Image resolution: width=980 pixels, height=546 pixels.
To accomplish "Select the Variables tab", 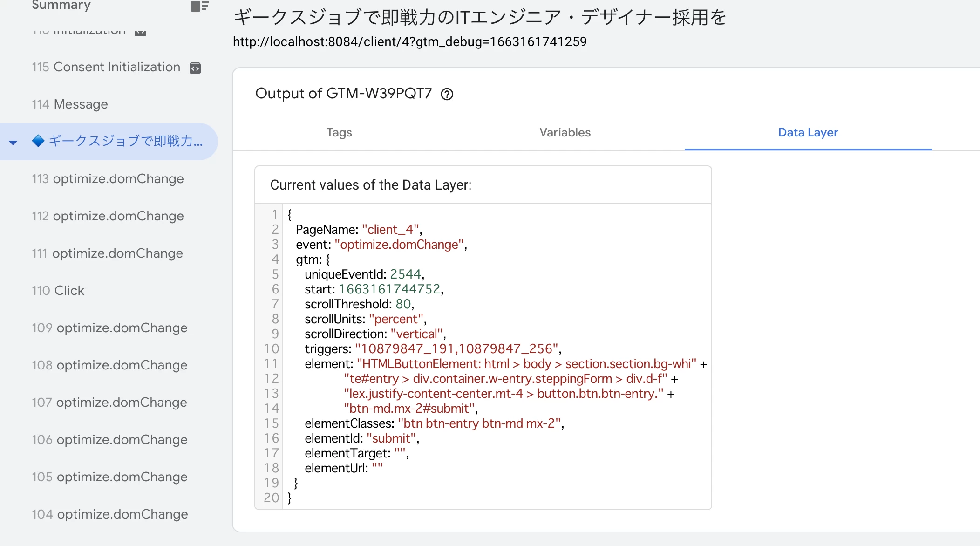I will click(x=565, y=132).
